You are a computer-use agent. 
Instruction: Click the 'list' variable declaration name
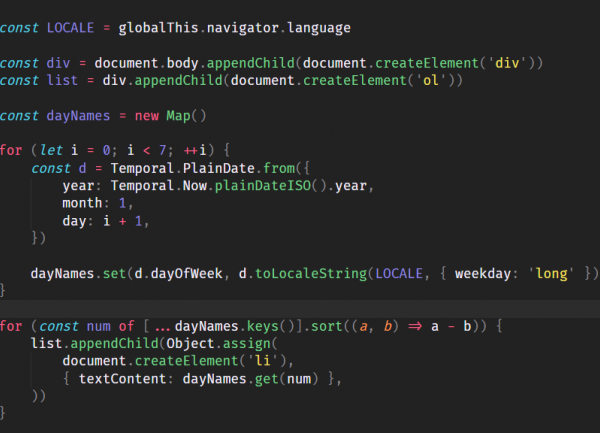click(62, 80)
